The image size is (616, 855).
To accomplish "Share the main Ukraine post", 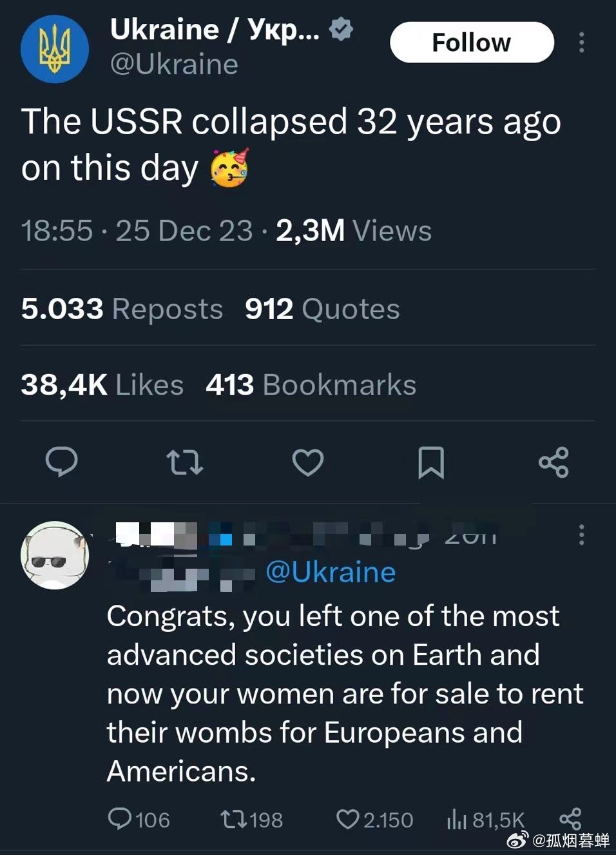I will point(553,462).
